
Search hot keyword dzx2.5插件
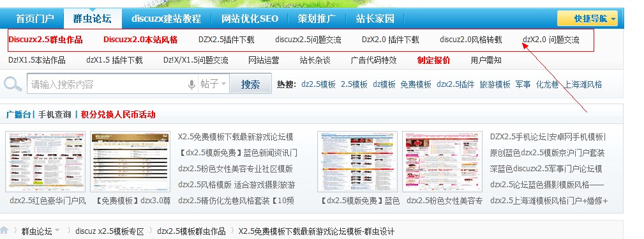point(456,84)
